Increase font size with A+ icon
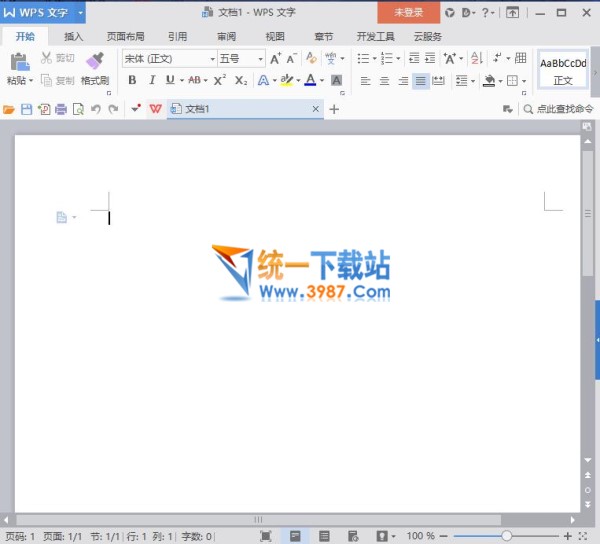Screen dimensions: 600x544 pos(275,59)
